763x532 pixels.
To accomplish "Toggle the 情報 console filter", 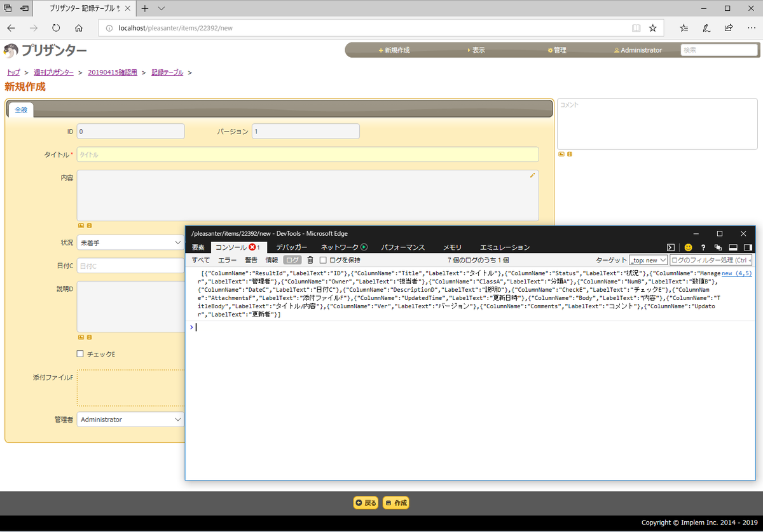I will (272, 260).
